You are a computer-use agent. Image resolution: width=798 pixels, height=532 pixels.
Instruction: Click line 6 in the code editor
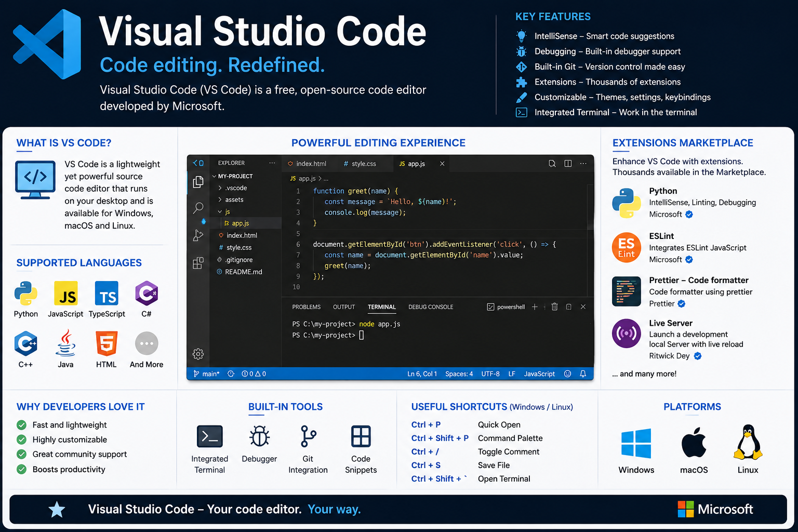click(435, 244)
